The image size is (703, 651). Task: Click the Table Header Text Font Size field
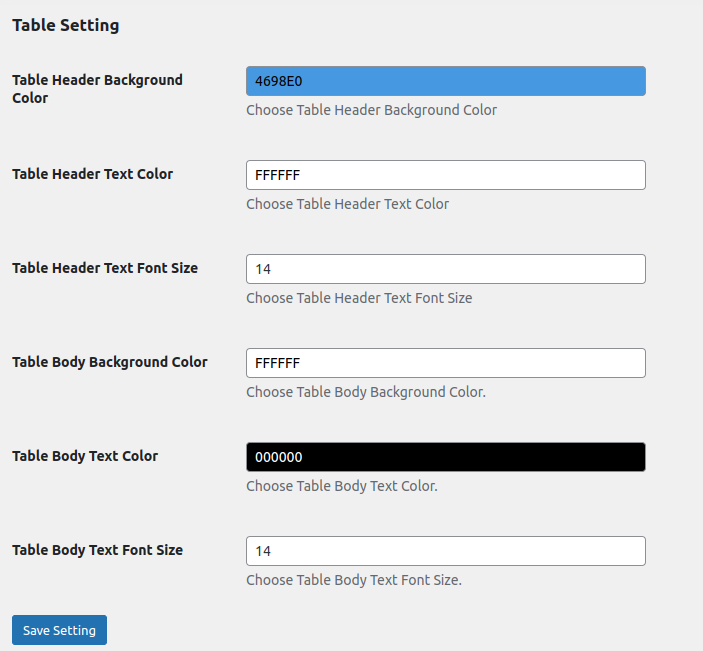pos(445,269)
